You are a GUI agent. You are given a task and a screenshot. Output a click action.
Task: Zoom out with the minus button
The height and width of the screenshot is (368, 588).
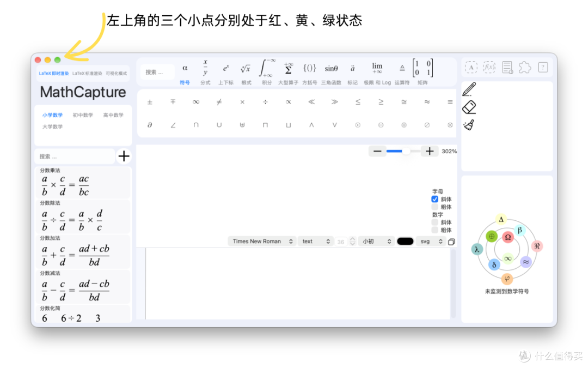[377, 152]
